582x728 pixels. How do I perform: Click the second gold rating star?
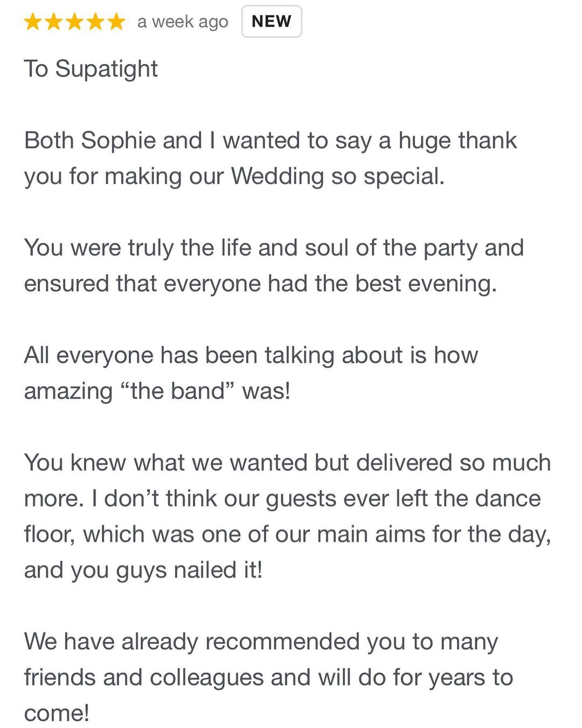pos(54,22)
